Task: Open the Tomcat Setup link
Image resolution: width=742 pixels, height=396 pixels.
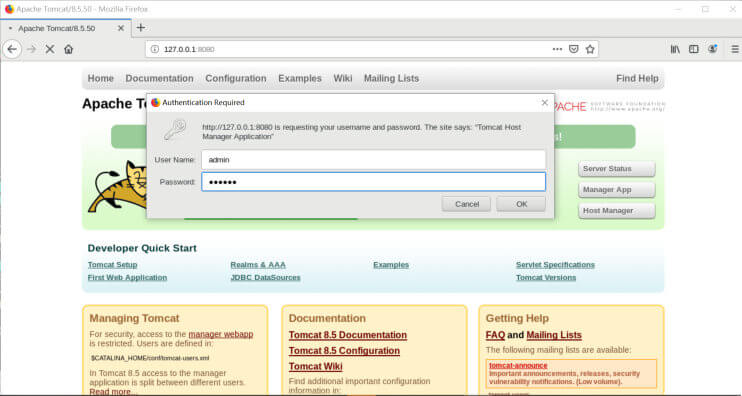Action: [113, 265]
